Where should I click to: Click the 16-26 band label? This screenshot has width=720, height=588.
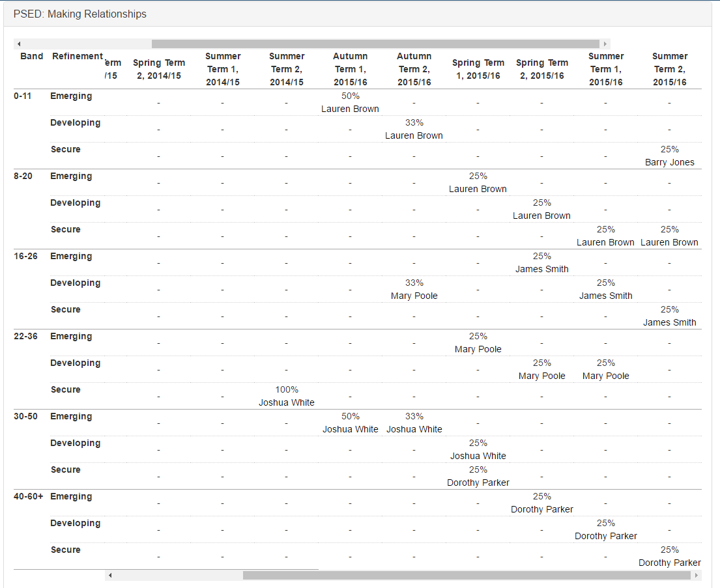(x=25, y=256)
